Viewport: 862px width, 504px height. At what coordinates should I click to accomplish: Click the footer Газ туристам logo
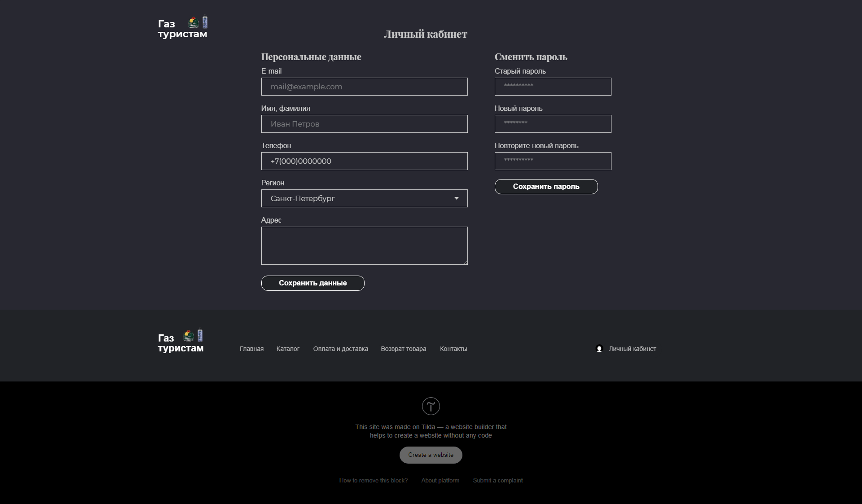(180, 342)
